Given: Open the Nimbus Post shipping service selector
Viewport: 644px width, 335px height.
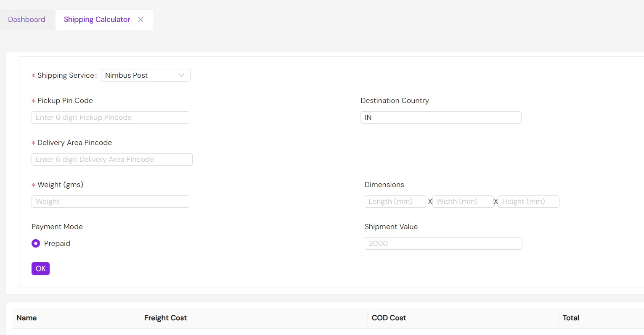Looking at the screenshot, I should point(139,75).
